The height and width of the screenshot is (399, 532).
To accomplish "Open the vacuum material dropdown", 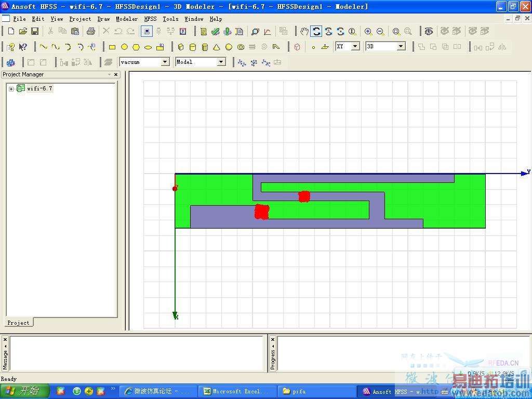I will click(165, 62).
